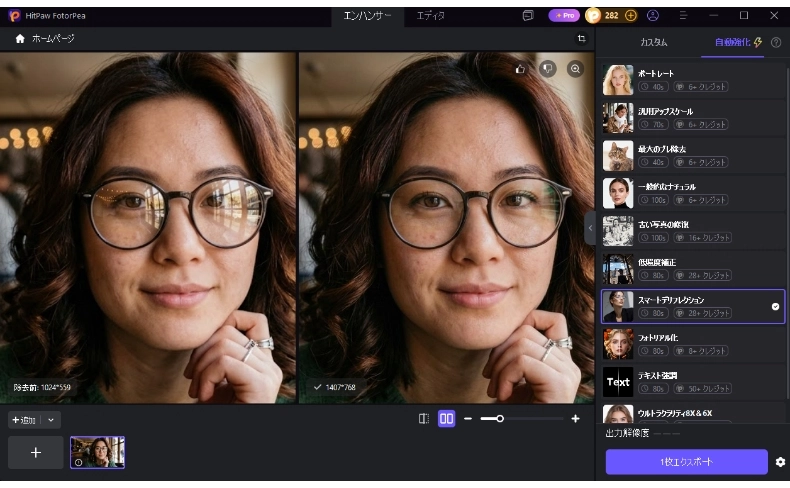Click the Text icon thumbnail
This screenshot has height=488, width=790.
(x=618, y=382)
